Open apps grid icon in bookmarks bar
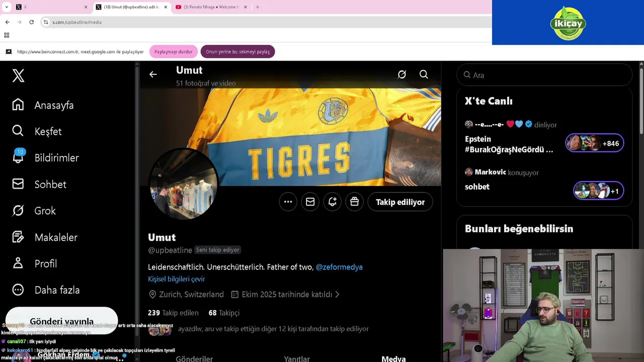 7,35
